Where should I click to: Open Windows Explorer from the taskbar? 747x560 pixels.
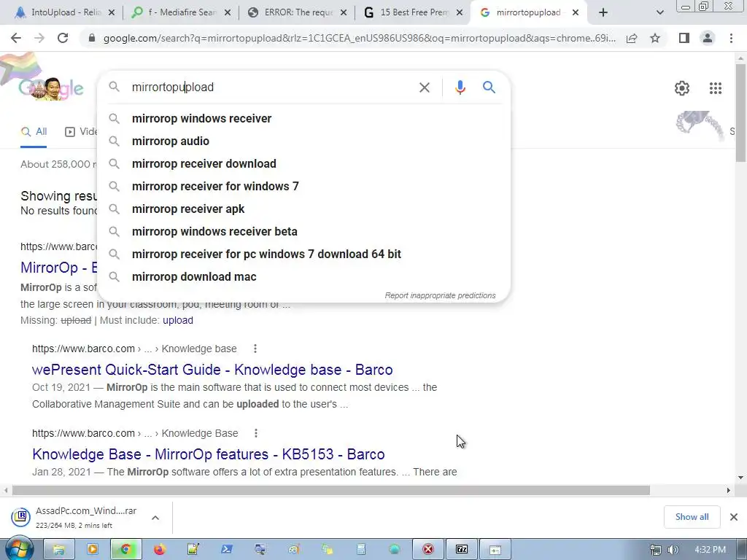coord(58,550)
